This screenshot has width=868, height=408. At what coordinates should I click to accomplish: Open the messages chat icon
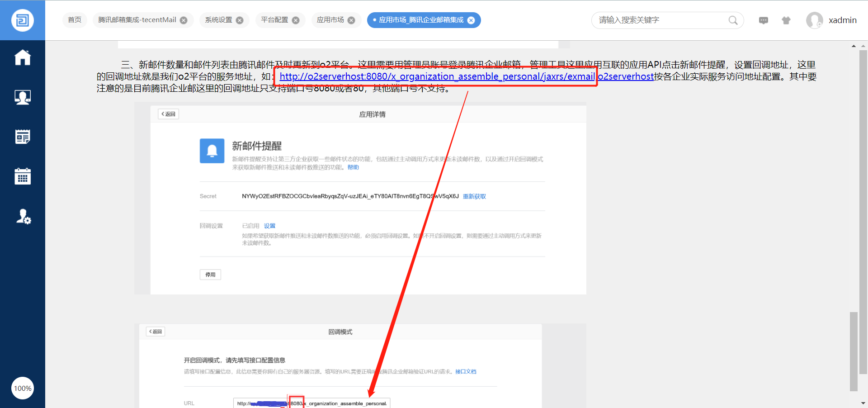point(764,20)
